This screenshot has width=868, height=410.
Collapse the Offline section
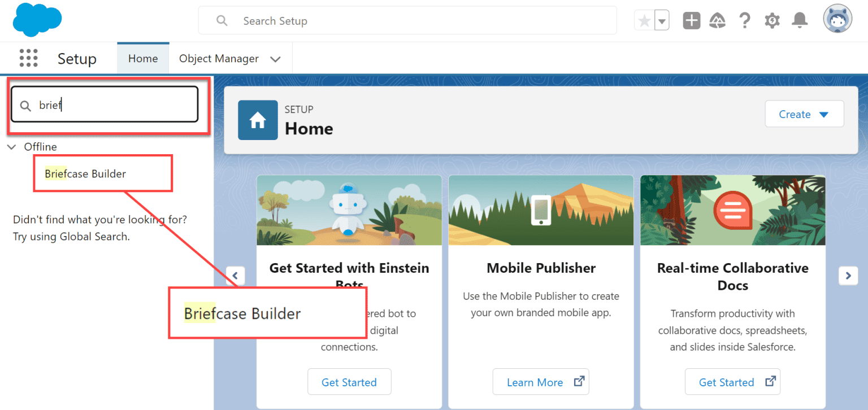(x=11, y=146)
